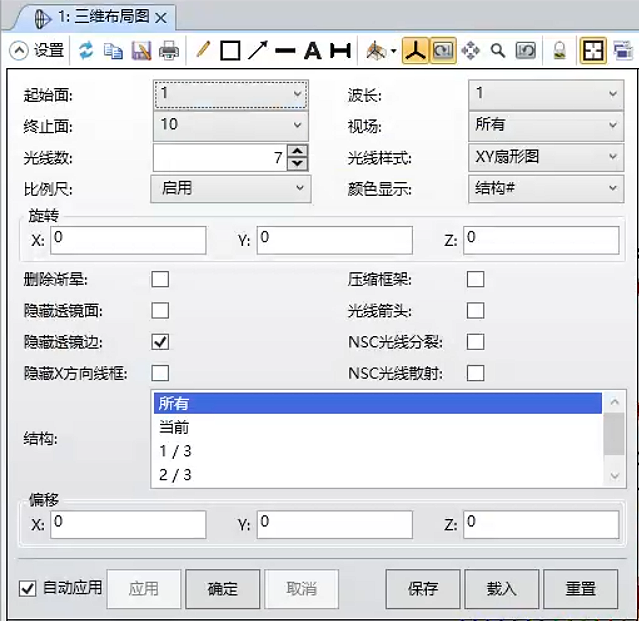Click the 旋转 Y input field

tap(335, 240)
